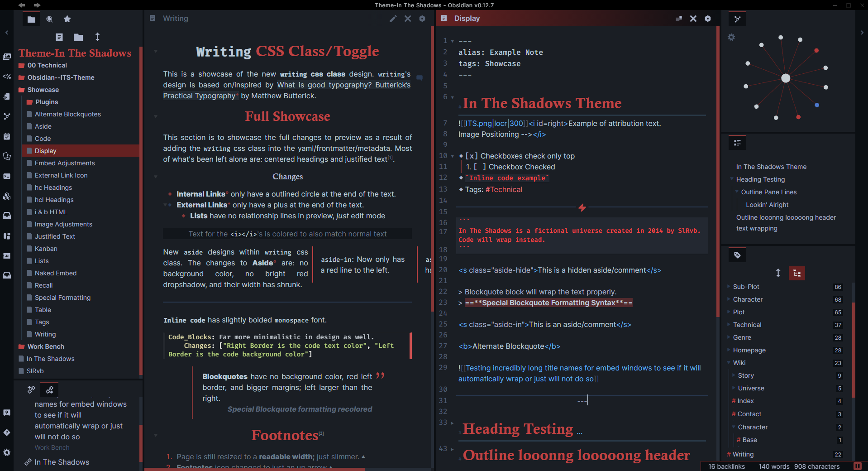
Task: Toggle the 'Checkbox Checked' checkbox
Action: [480, 167]
